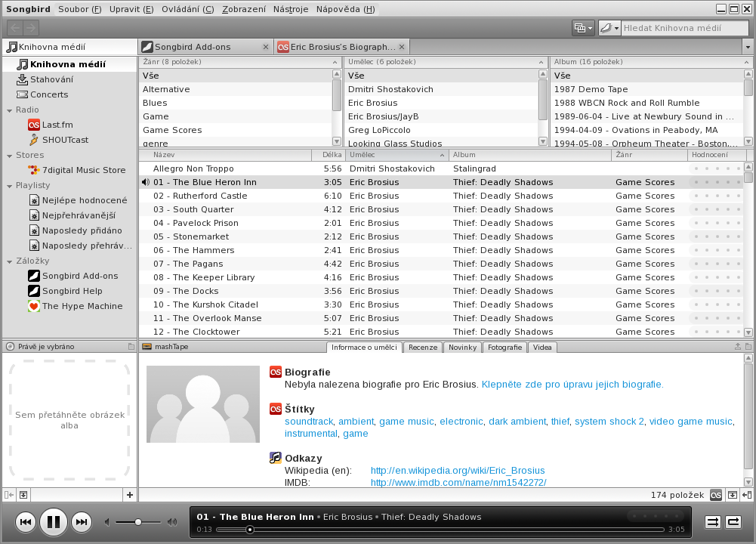
Task: Click the dark ambient tag link
Action: point(517,422)
